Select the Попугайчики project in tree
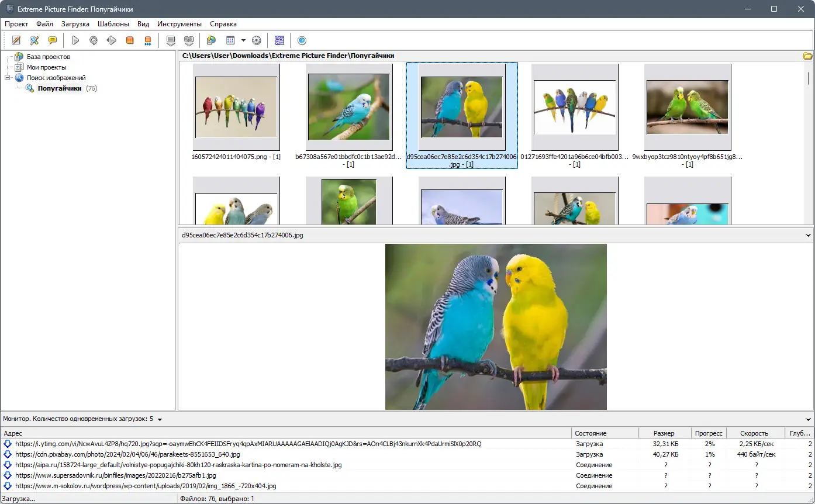Screen dimensions: 815x504 [x=59, y=88]
